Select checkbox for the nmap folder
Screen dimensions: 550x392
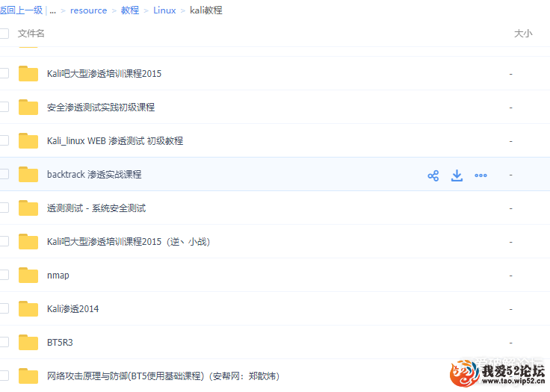click(x=4, y=275)
